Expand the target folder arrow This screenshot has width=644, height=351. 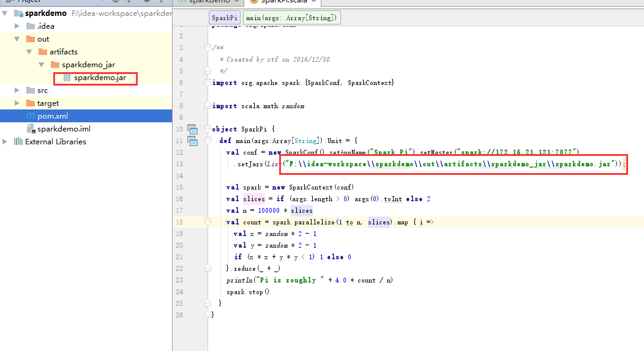[17, 103]
